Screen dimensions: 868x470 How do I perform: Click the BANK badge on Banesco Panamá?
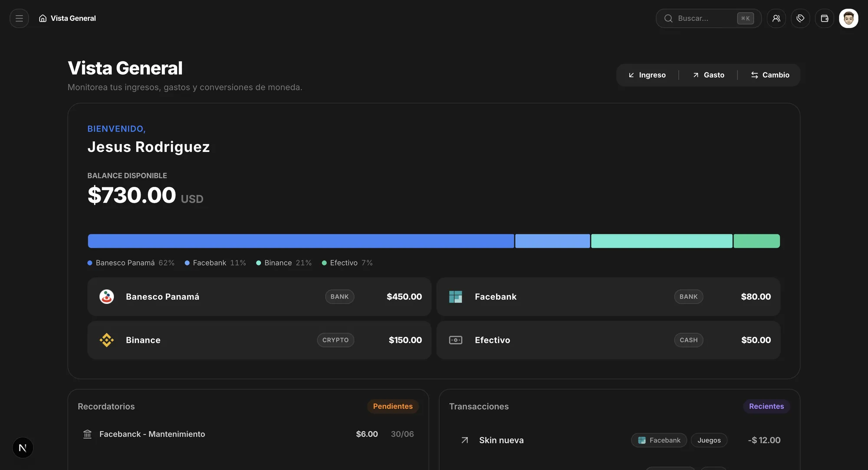[339, 296]
